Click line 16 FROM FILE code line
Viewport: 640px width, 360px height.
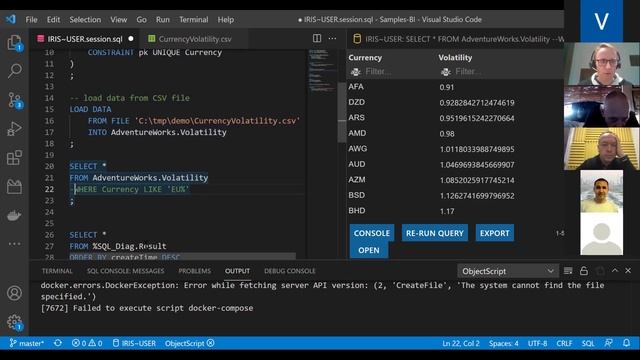pyautogui.click(x=193, y=121)
